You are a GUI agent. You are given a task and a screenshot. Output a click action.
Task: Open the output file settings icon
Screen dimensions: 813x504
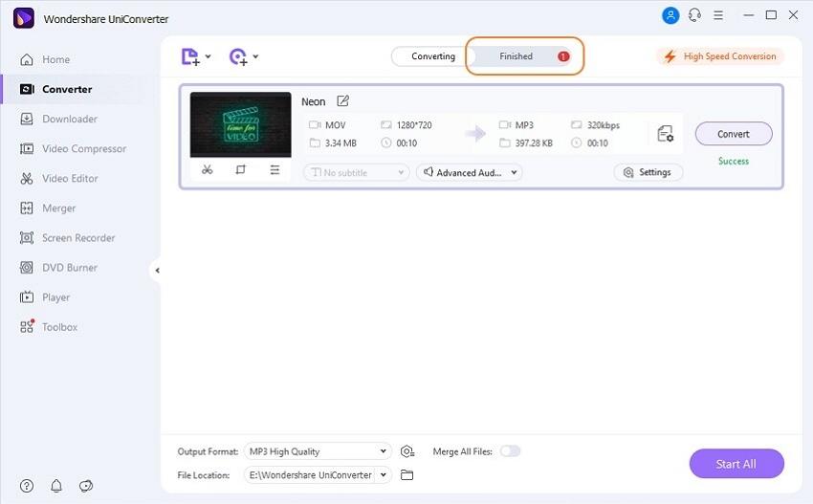[666, 134]
